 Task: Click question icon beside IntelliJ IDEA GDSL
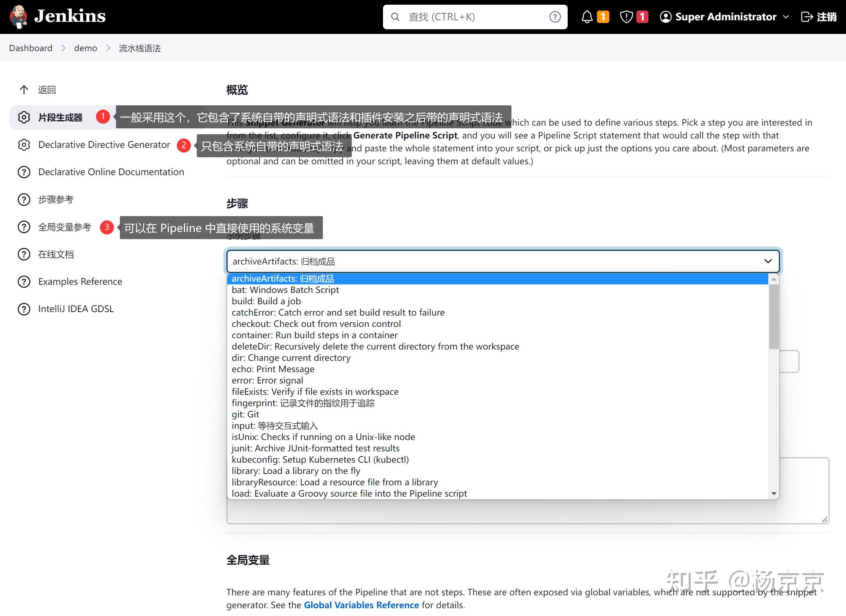click(x=24, y=309)
